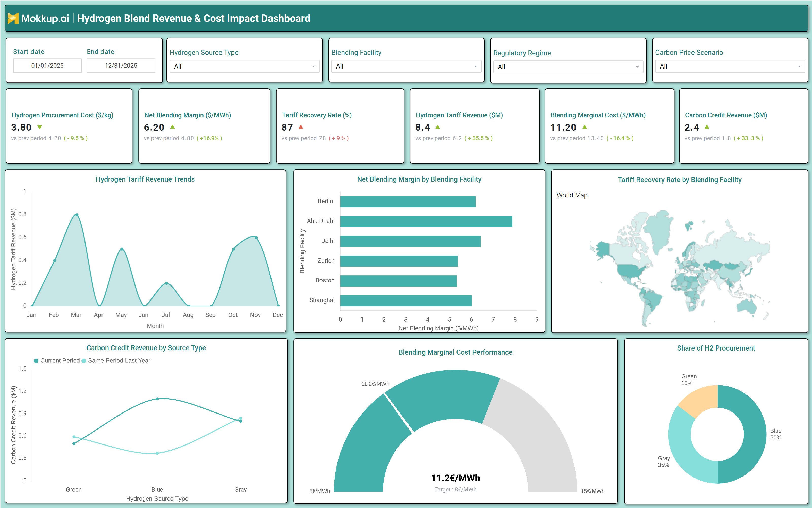Click the Delhi bar
Screen dimensions: 812x508
410,241
